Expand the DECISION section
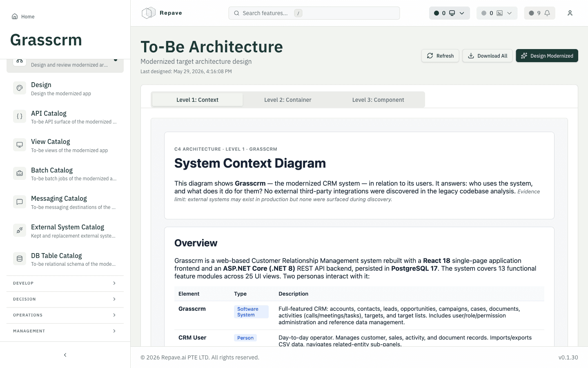 tap(65, 299)
